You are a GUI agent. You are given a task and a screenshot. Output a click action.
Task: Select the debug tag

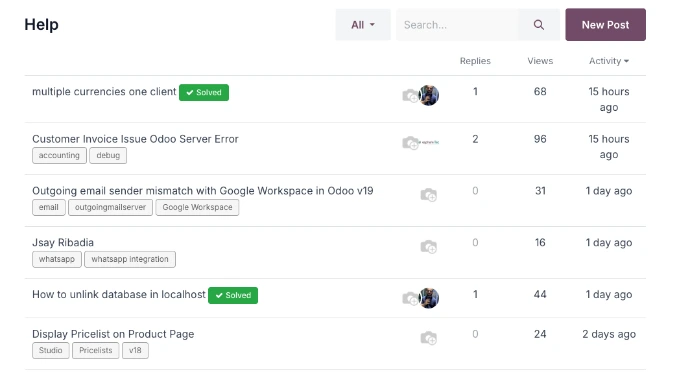[x=108, y=155]
